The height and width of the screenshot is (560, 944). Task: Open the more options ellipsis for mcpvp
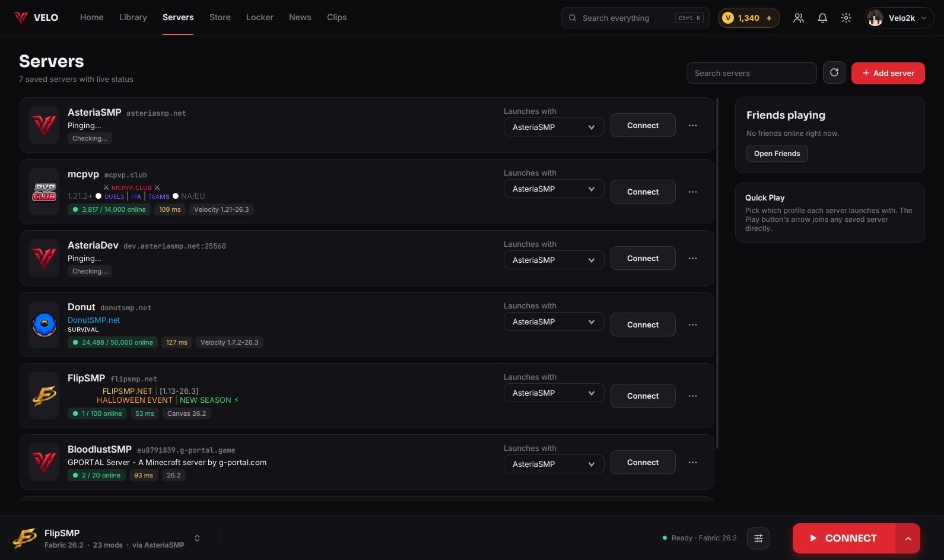692,192
